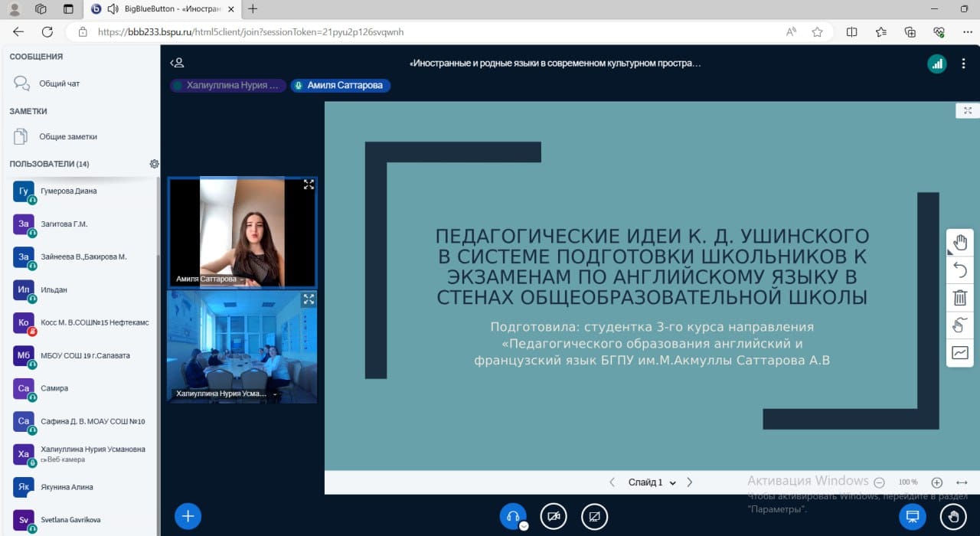Fit slide to width with double-arrow button
Screen dimensions: 980x536
[962, 482]
